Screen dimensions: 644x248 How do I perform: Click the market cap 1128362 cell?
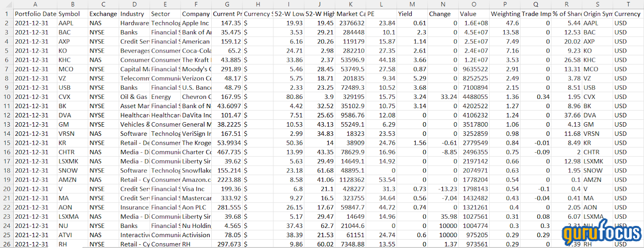(351, 180)
